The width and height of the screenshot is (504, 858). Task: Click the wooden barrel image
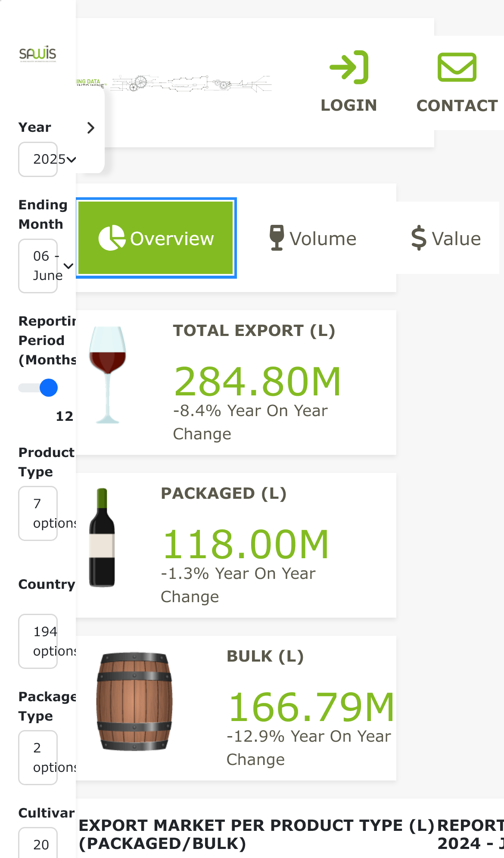134,702
